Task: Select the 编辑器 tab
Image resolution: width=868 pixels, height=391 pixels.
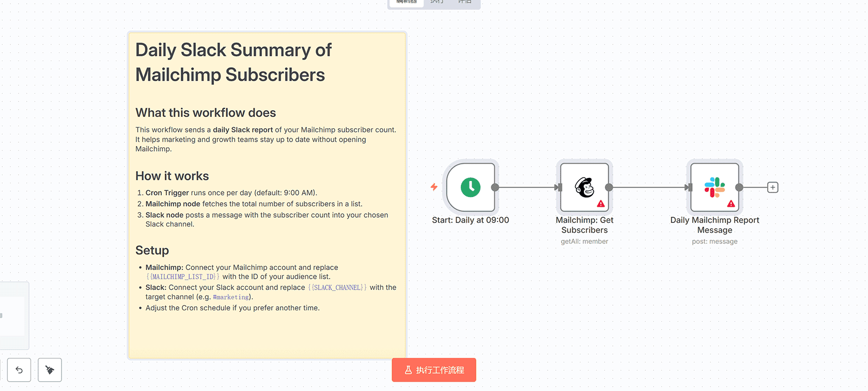Action: click(406, 2)
